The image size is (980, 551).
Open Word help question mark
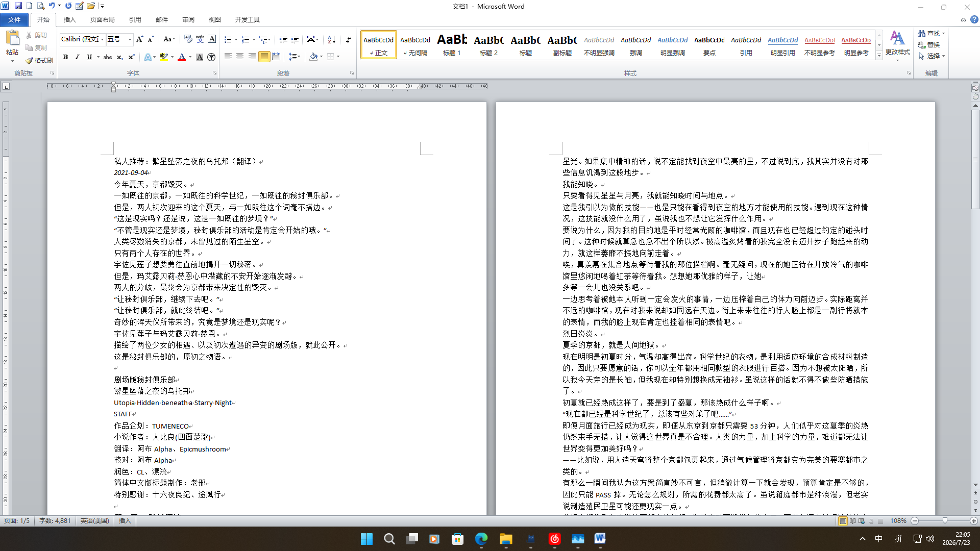(x=974, y=19)
